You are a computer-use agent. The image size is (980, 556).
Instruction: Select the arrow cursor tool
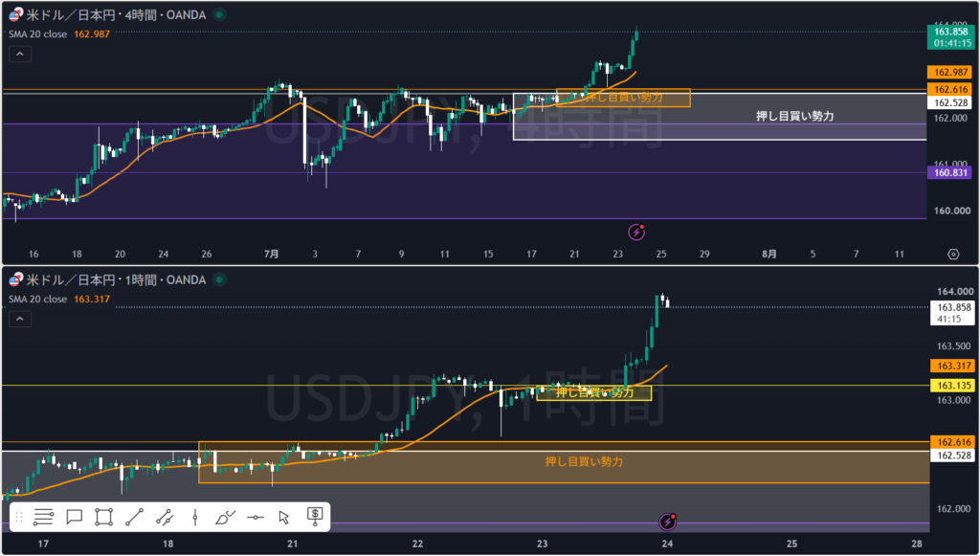[x=284, y=518]
